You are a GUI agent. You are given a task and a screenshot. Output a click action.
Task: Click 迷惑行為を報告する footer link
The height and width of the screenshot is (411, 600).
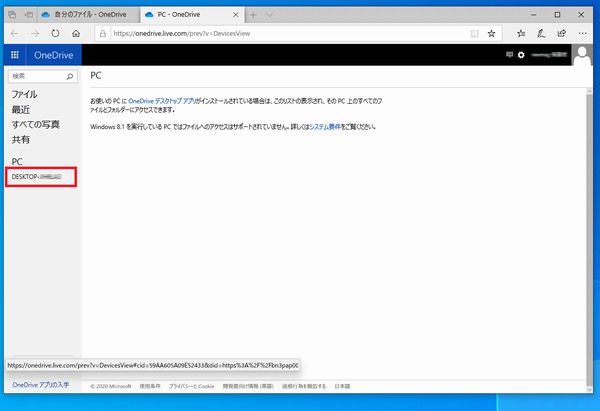point(304,386)
